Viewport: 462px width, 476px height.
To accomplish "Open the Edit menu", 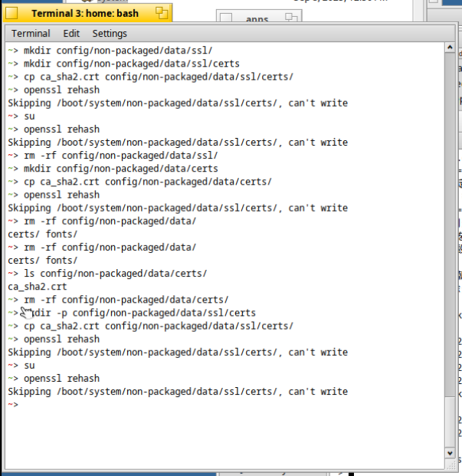I will coord(71,34).
